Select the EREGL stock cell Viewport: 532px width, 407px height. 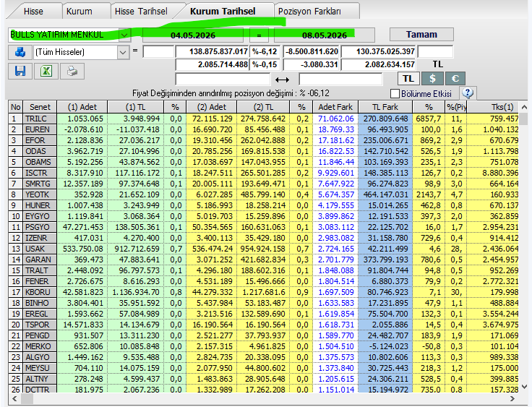[40, 314]
